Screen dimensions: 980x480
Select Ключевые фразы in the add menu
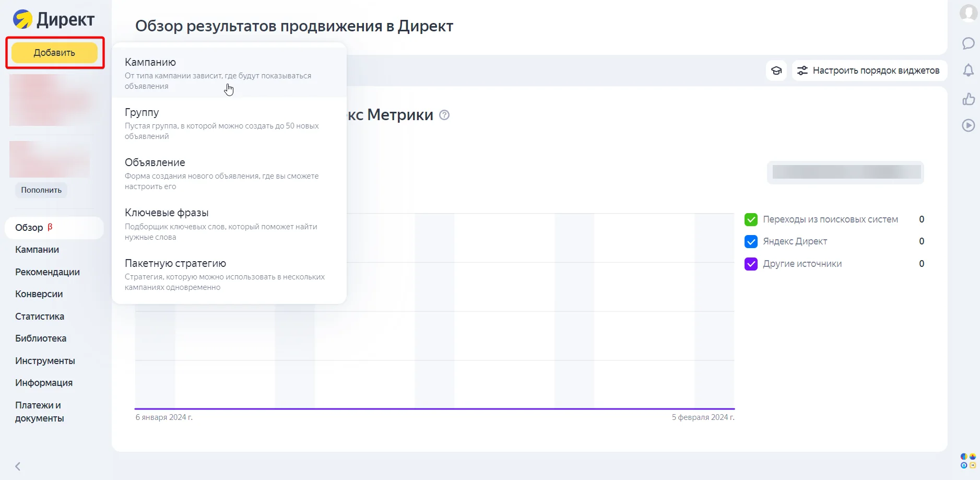[229, 224]
